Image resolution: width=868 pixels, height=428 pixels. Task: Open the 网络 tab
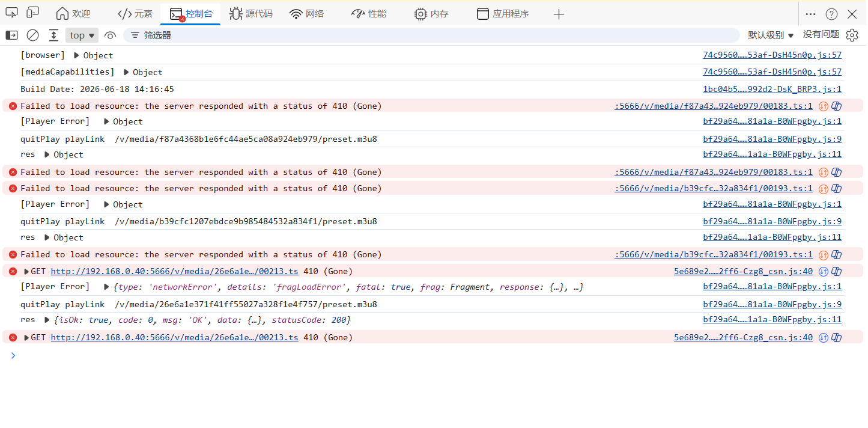pos(306,14)
